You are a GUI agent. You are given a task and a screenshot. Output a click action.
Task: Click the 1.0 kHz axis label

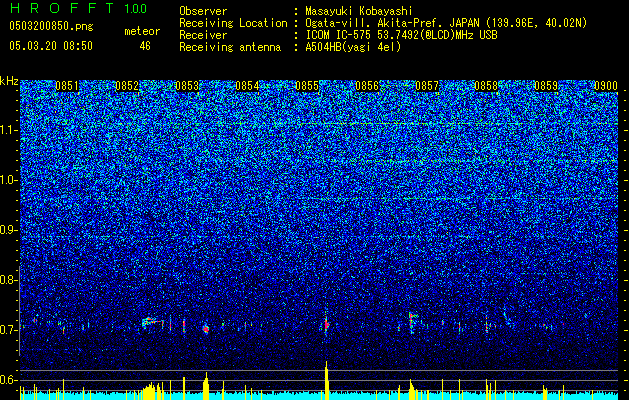(x=9, y=180)
